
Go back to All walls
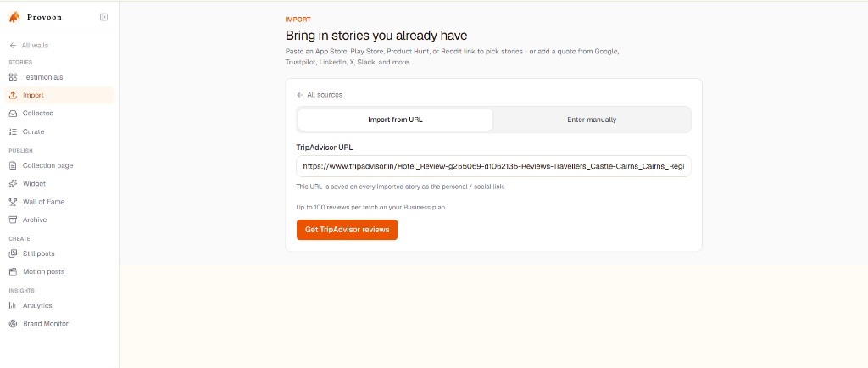(x=30, y=46)
